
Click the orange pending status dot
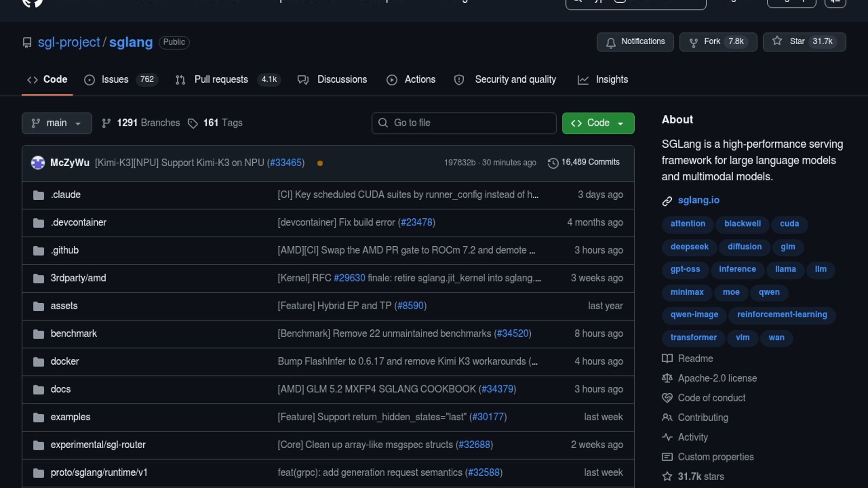coord(320,163)
